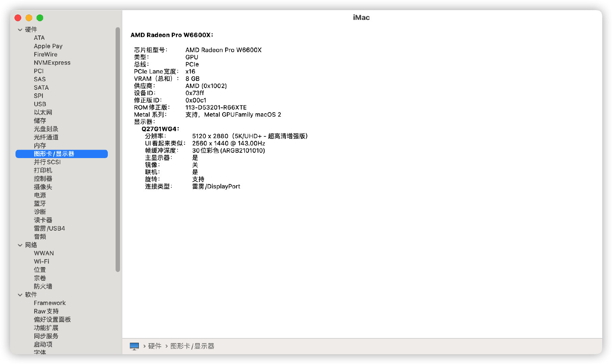Select 音频 in the sidebar
Viewport: 612px width, 364px height.
40,237
